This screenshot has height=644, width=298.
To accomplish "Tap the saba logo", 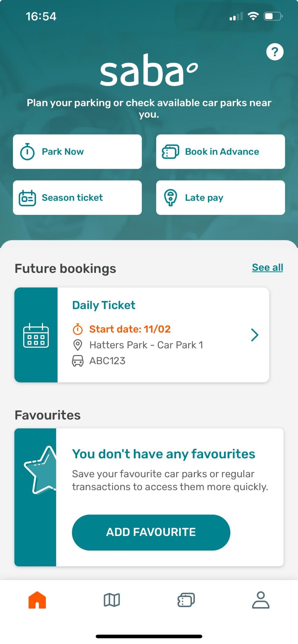I will [148, 71].
